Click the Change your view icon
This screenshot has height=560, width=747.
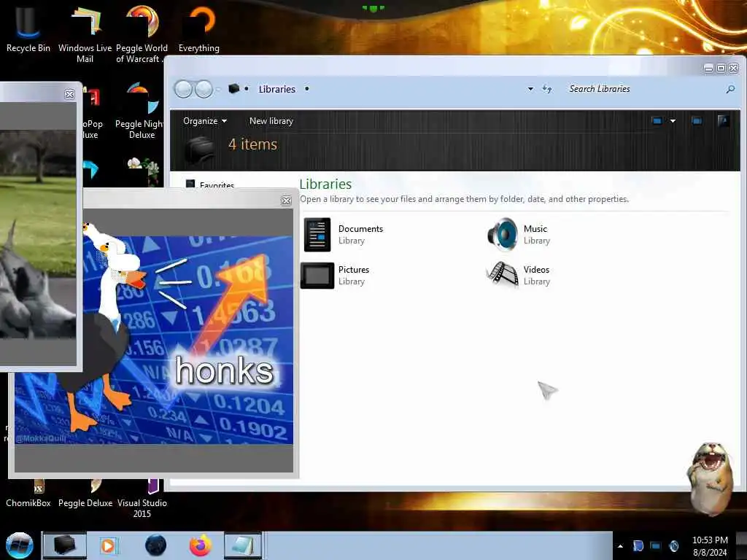click(657, 121)
